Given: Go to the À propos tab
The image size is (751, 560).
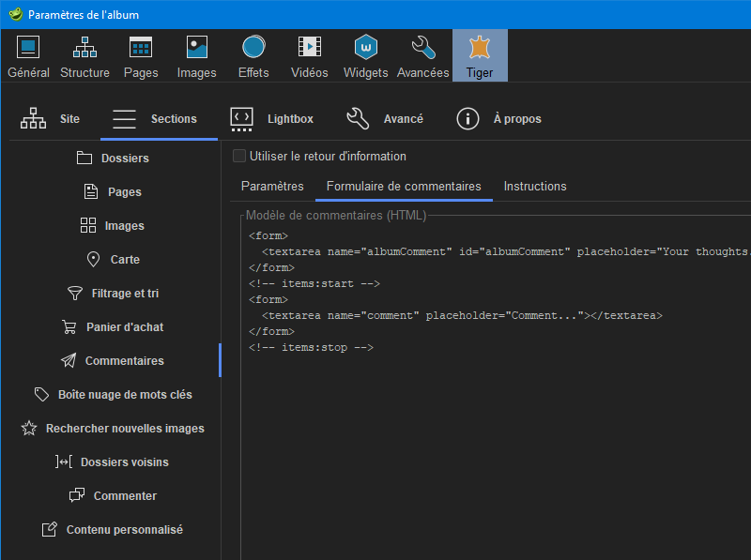Looking at the screenshot, I should click(x=498, y=119).
